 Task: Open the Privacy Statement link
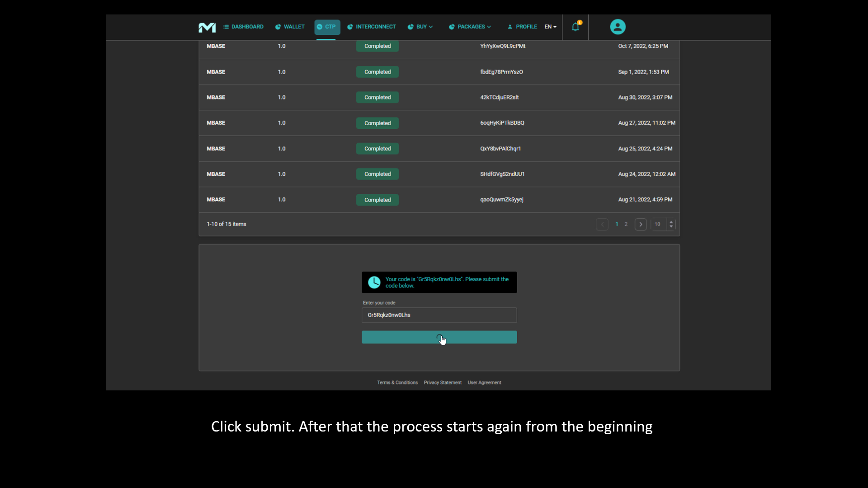tap(443, 382)
